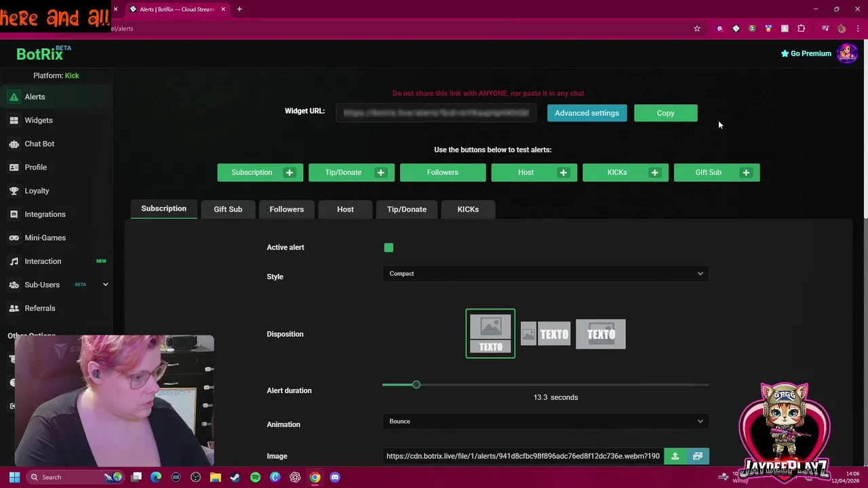Click the green upload image icon
Viewport: 868px width, 488px height.
(675, 456)
